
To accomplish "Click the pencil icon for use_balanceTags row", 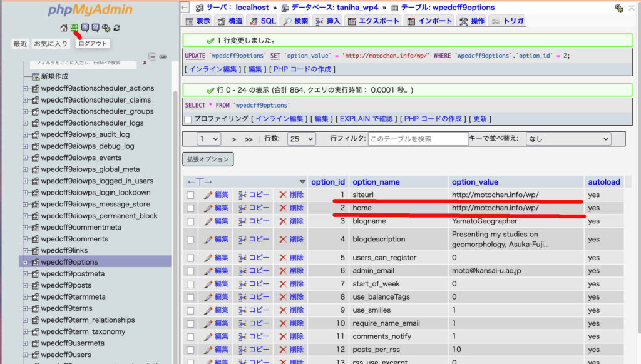I will [208, 297].
